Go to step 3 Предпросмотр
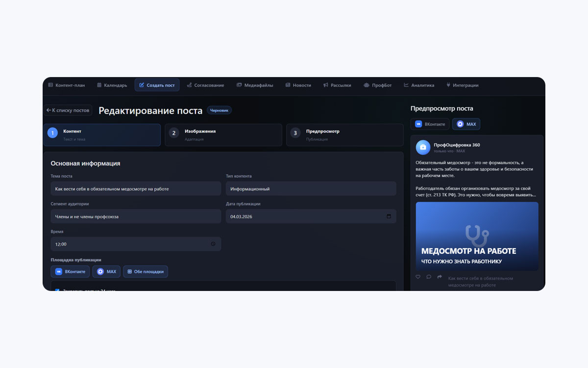This screenshot has width=588, height=368. [x=345, y=135]
